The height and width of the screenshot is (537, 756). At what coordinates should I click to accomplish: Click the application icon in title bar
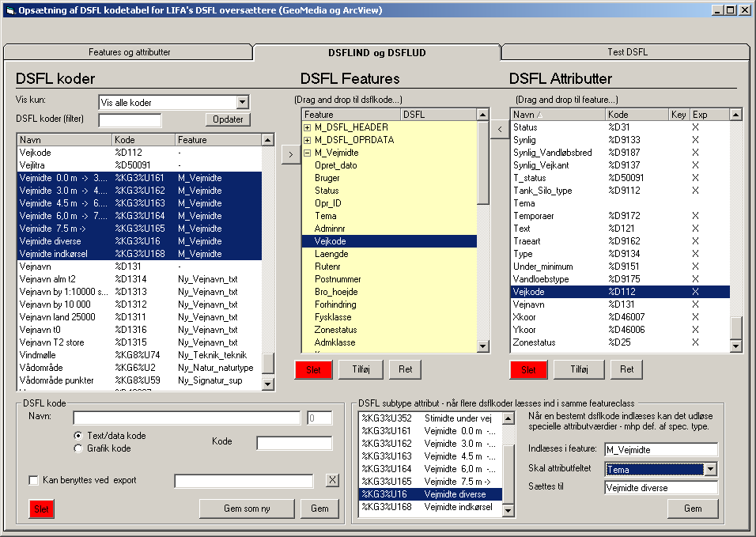pyautogui.click(x=11, y=9)
